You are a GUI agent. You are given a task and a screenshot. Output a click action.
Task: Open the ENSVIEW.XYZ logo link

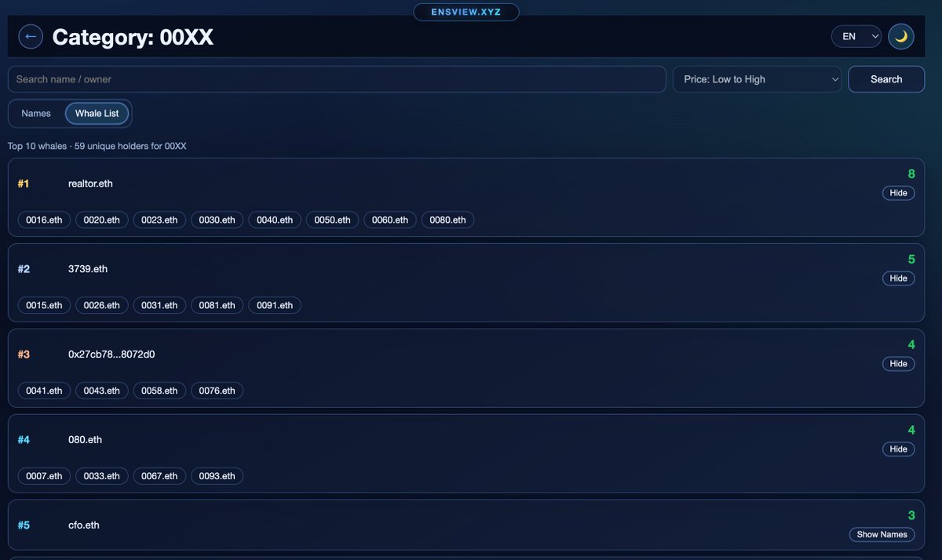pyautogui.click(x=466, y=12)
